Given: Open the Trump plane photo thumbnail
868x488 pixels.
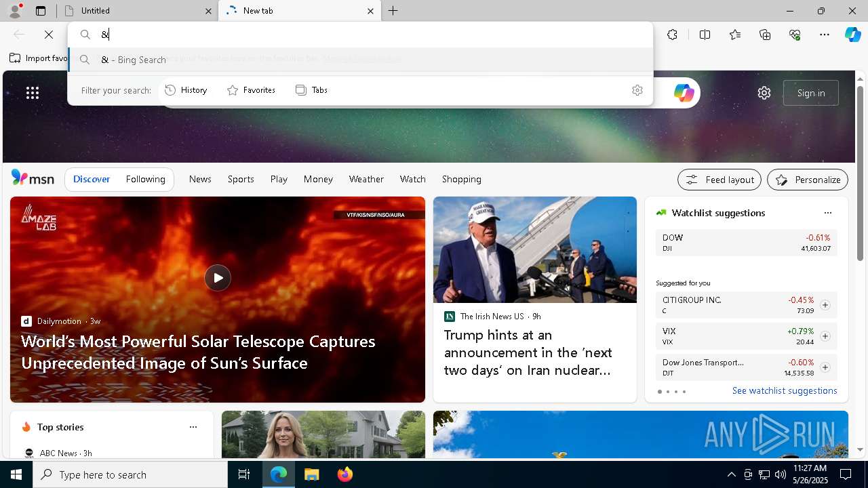Looking at the screenshot, I should pyautogui.click(x=535, y=249).
